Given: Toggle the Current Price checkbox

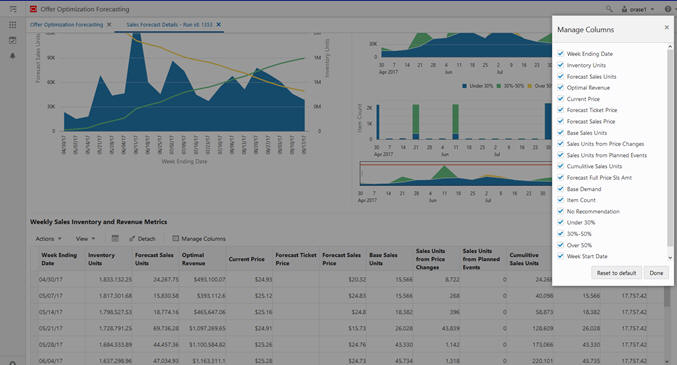Looking at the screenshot, I should point(560,98).
